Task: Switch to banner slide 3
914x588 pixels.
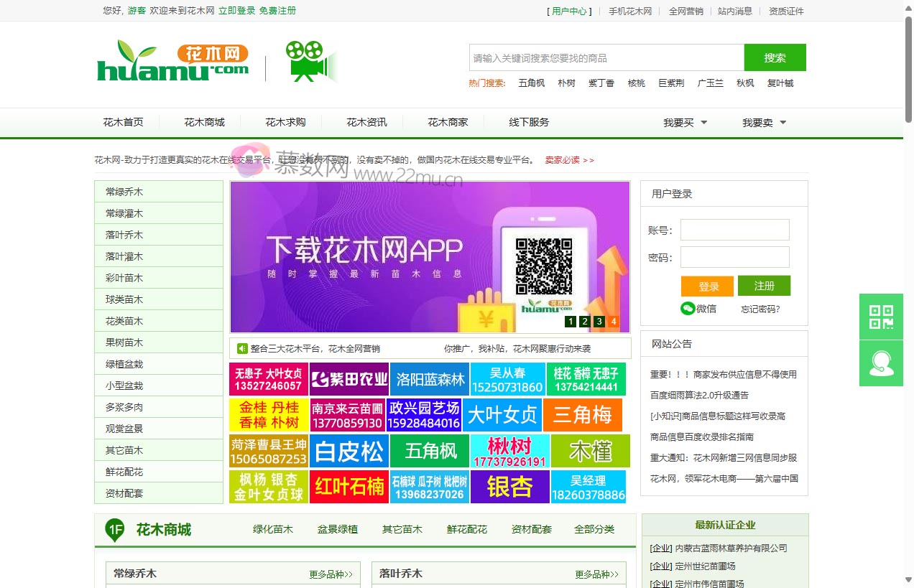Action: coord(599,322)
